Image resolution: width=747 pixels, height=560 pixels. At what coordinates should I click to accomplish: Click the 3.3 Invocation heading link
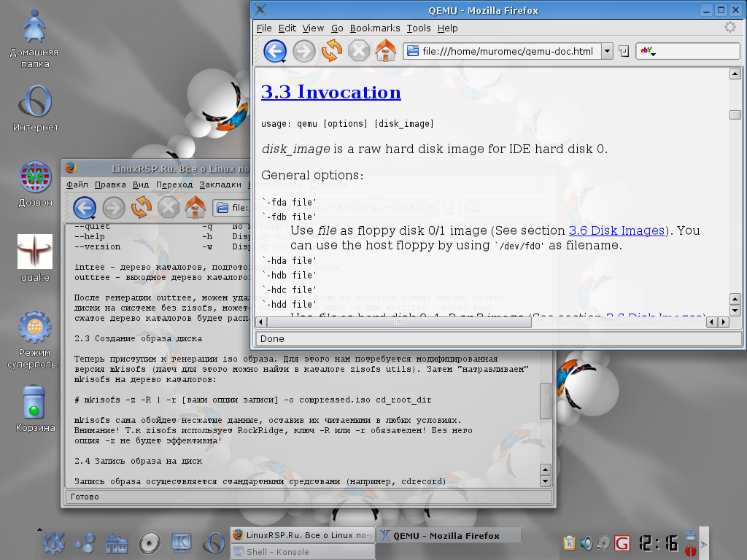(330, 93)
